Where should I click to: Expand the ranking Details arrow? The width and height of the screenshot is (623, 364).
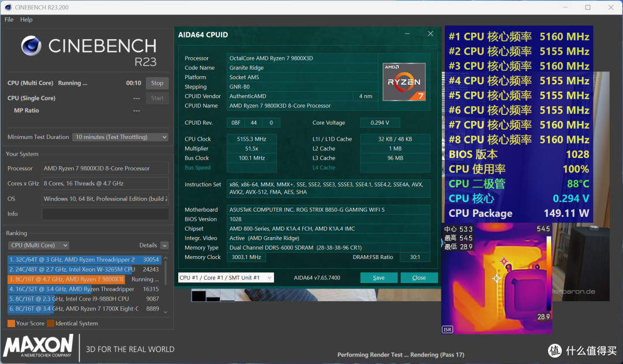coord(164,246)
